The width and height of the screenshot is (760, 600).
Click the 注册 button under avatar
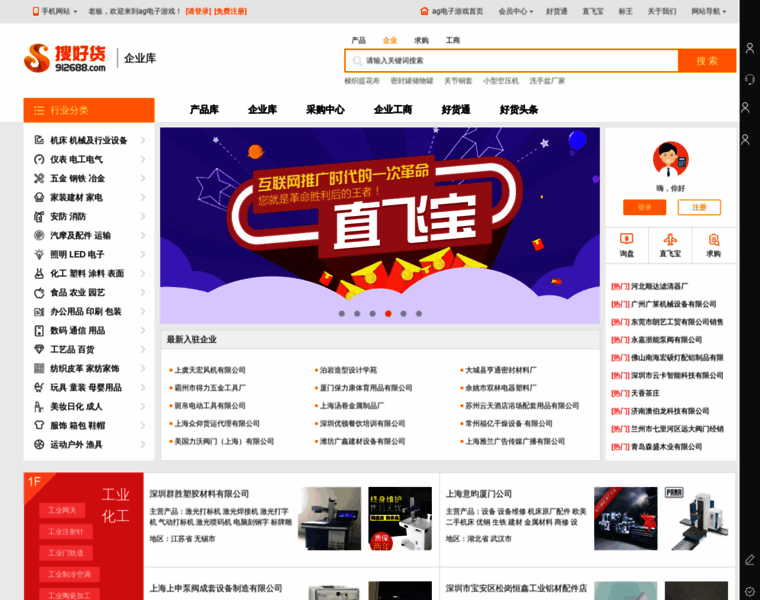pos(699,207)
